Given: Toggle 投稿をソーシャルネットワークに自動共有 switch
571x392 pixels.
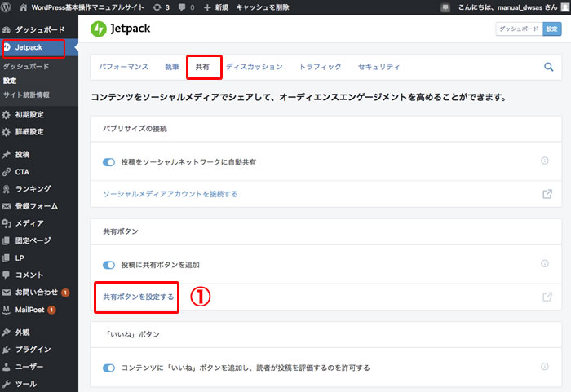Looking at the screenshot, I should (x=109, y=162).
